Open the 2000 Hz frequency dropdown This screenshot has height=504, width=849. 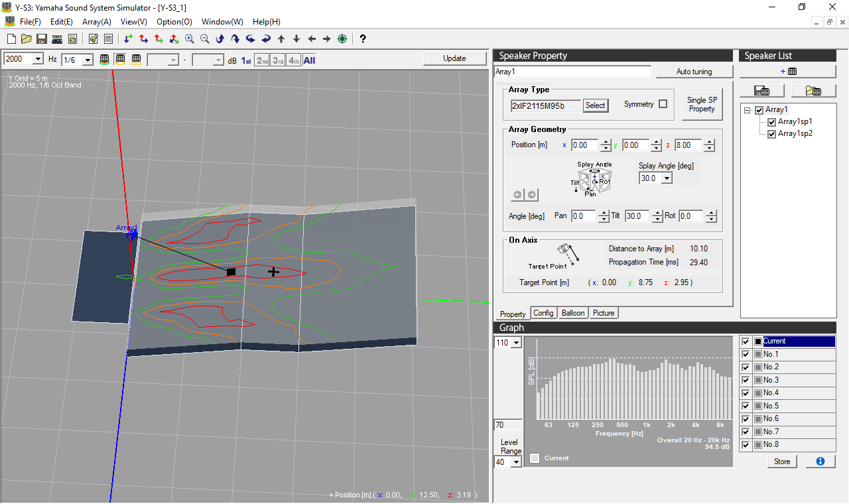click(x=38, y=59)
